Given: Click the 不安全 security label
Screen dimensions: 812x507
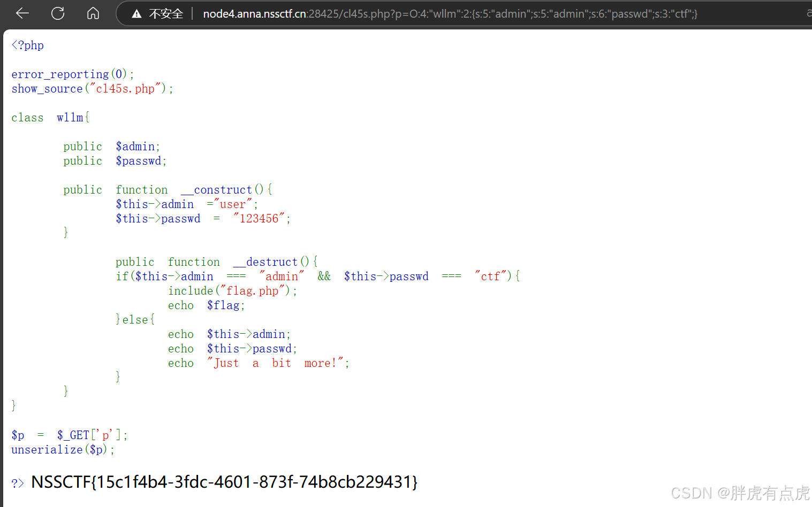Looking at the screenshot, I should [x=166, y=14].
